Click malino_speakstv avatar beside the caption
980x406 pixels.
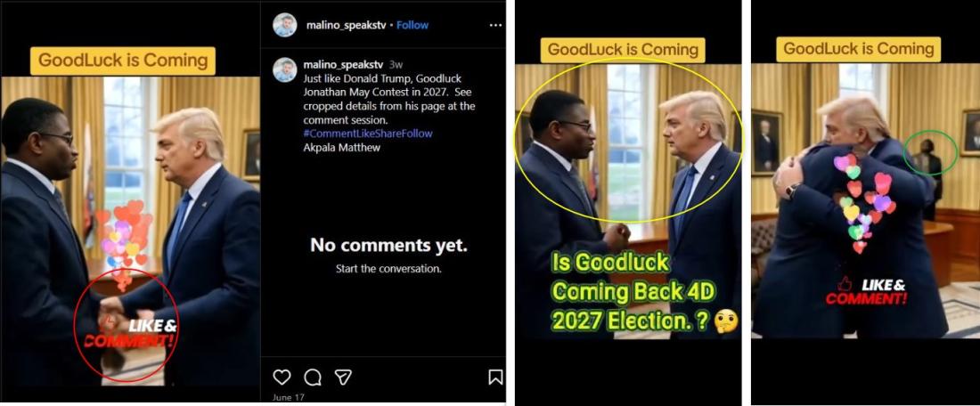(285, 70)
